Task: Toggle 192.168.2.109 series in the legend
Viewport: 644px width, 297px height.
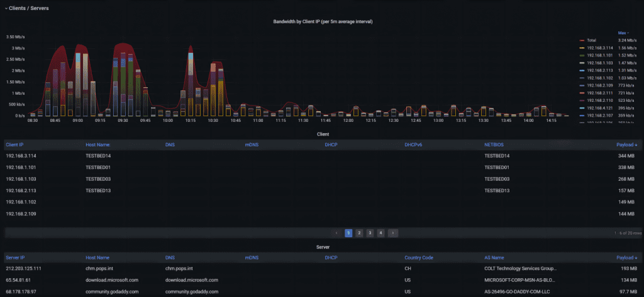Action: pyautogui.click(x=599, y=85)
